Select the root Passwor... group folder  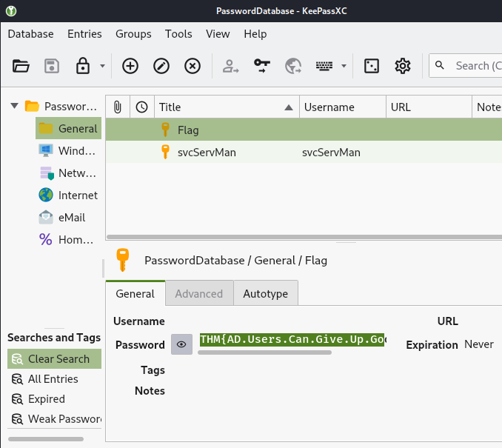tap(61, 106)
